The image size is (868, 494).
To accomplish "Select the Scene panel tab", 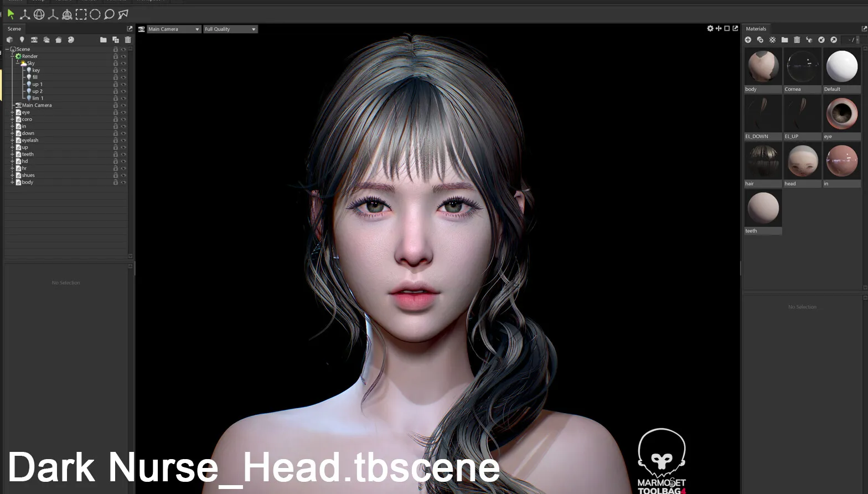I will click(x=14, y=29).
